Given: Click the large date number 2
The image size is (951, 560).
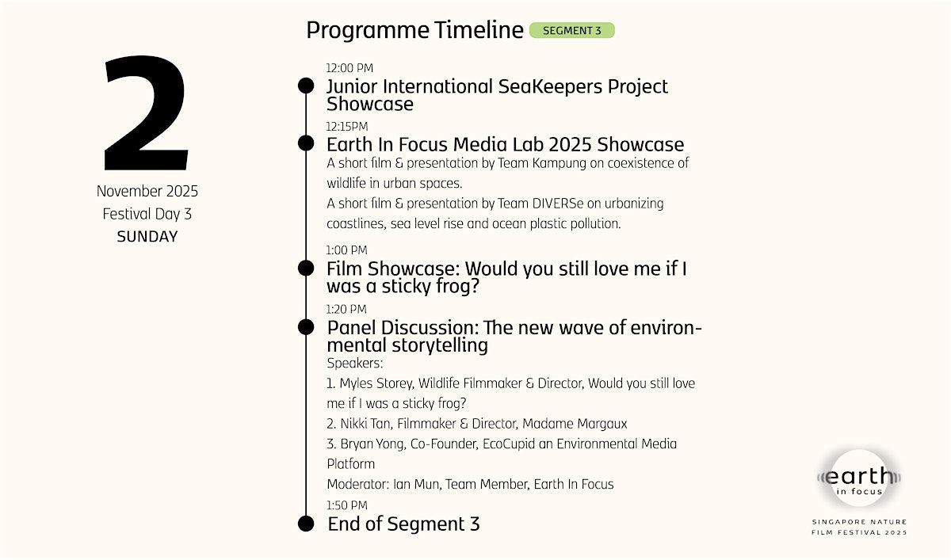Looking at the screenshot, I should (x=147, y=113).
